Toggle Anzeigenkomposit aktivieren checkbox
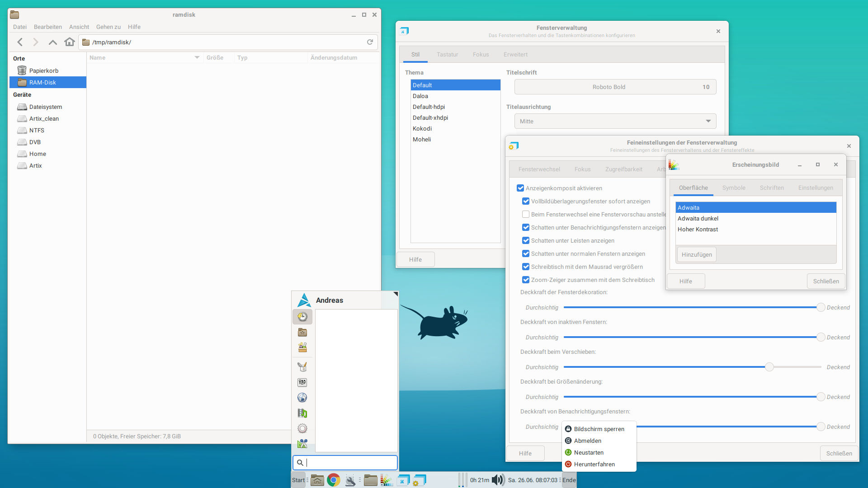The width and height of the screenshot is (868, 488). 520,188
